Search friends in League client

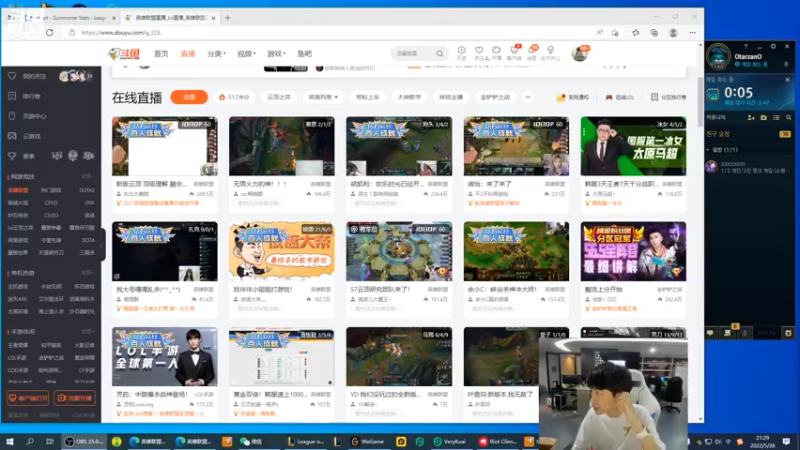[788, 117]
